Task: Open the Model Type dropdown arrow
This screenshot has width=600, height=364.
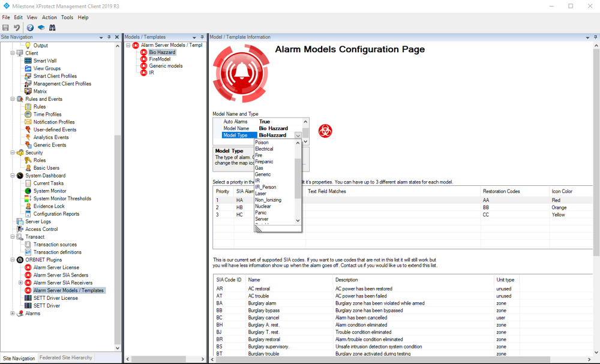Action: tap(298, 136)
